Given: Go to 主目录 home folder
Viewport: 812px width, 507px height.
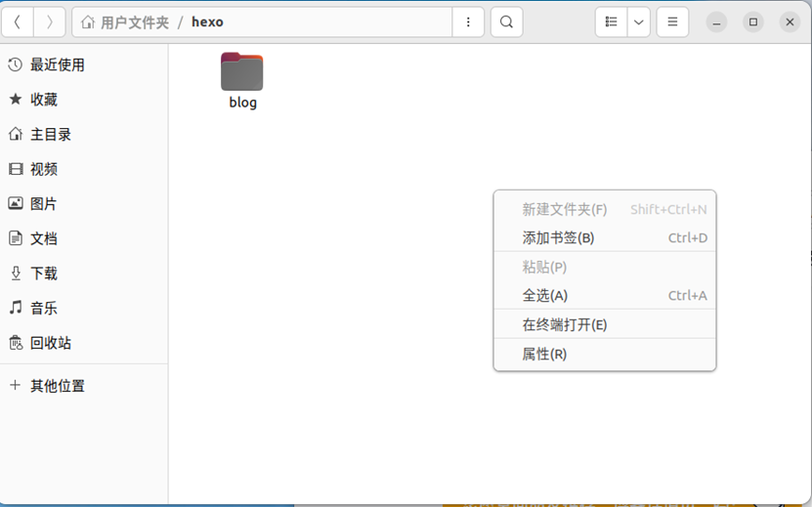Looking at the screenshot, I should point(50,134).
